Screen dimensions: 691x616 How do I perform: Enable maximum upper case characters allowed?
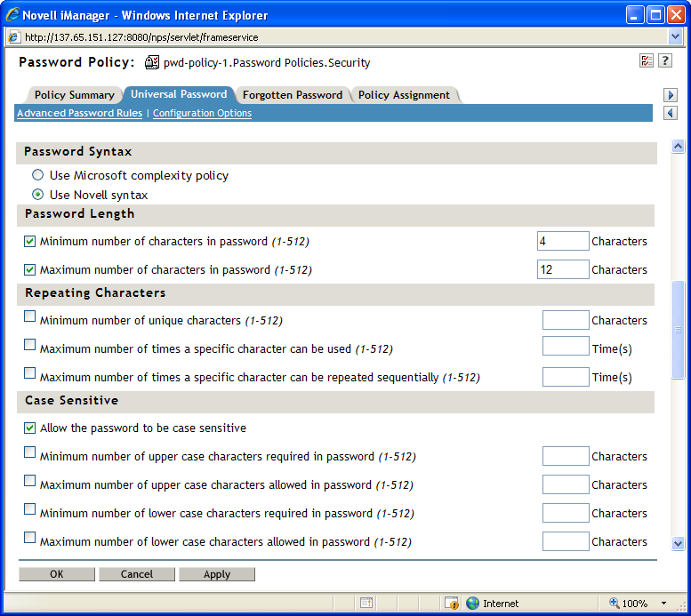coord(29,480)
